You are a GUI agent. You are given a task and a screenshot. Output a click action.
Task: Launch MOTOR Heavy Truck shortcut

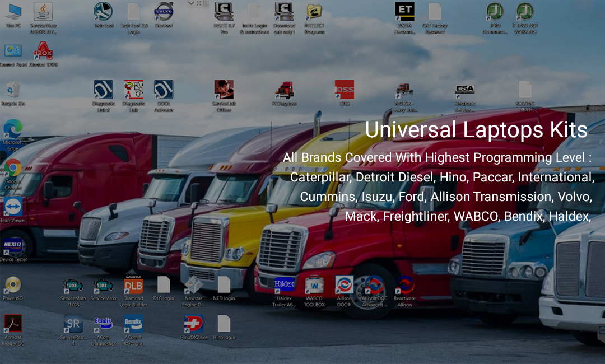pos(405,96)
